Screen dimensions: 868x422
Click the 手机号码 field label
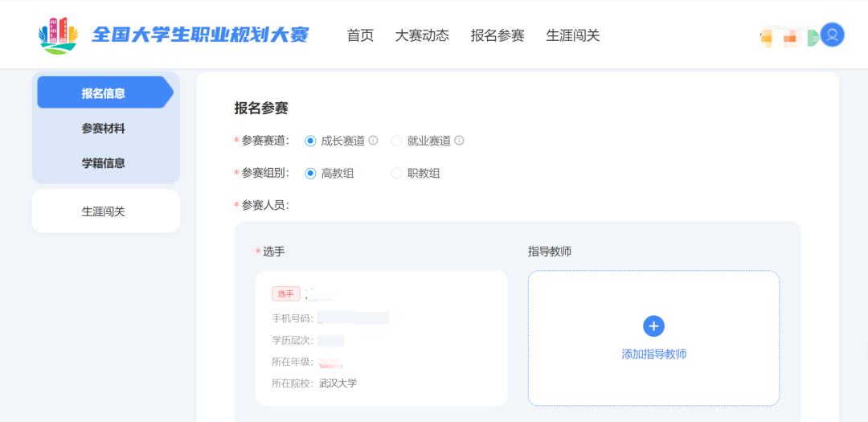pos(293,318)
